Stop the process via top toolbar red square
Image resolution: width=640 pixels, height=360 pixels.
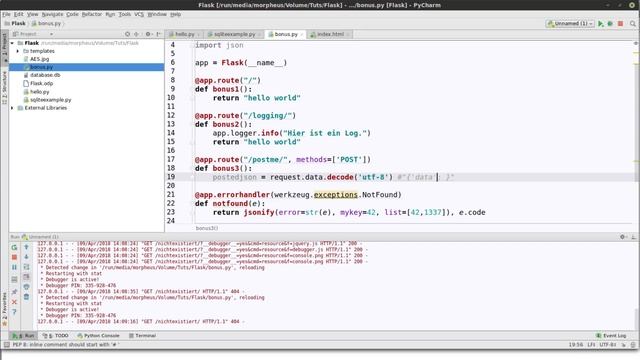pos(620,24)
